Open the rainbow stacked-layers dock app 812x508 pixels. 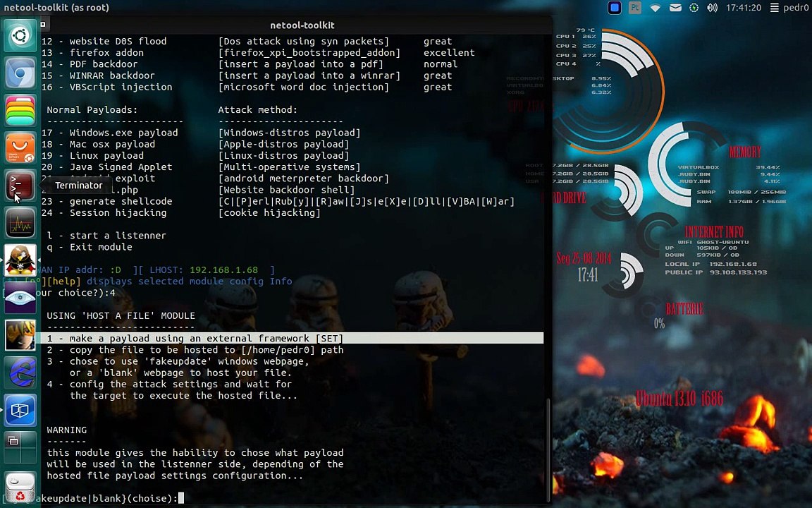tap(20, 110)
